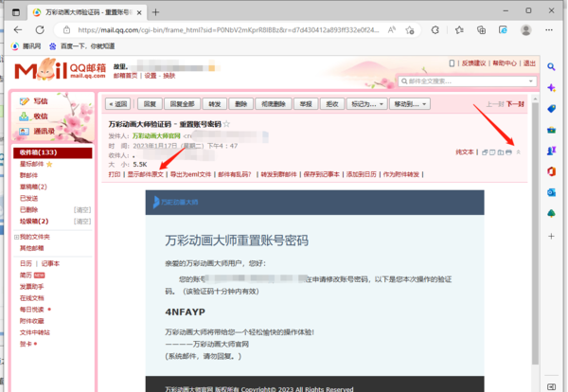Click 显示邮件原文 link
This screenshot has width=568, height=392.
point(146,175)
